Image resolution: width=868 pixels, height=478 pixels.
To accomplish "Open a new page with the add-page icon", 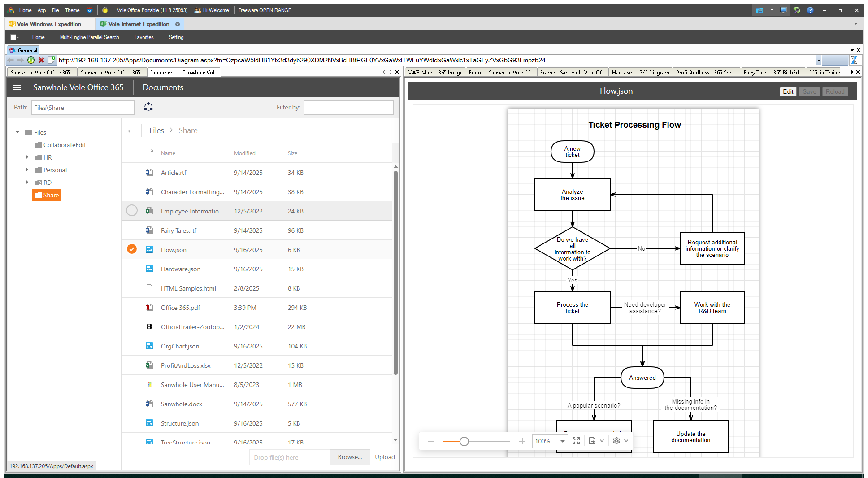I will [52, 60].
